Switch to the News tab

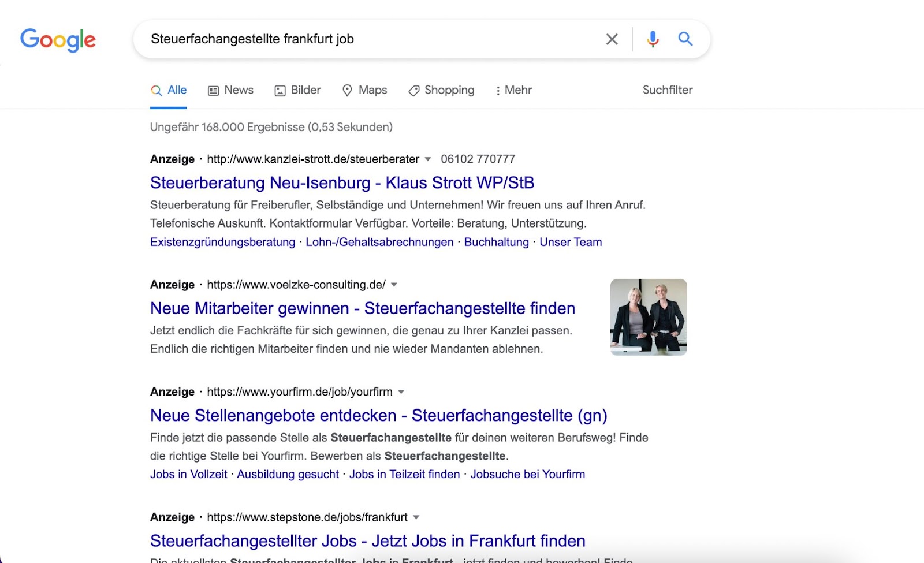click(x=230, y=90)
